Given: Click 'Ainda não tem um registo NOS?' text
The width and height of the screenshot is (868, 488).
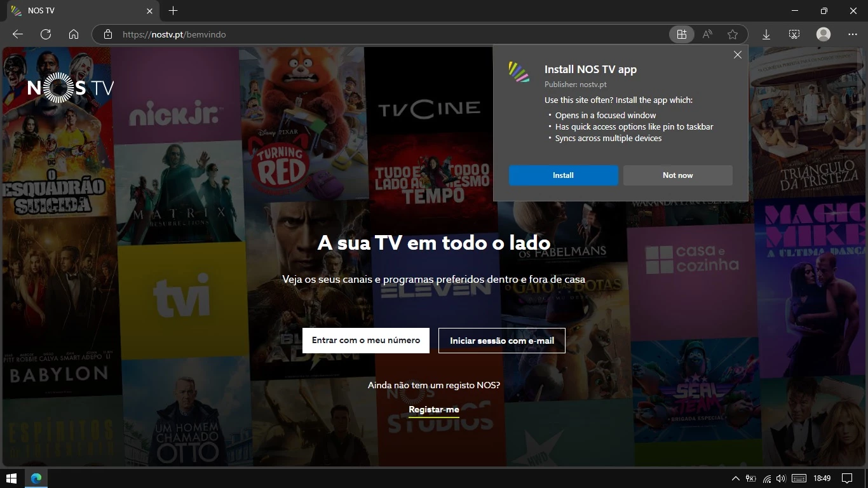Looking at the screenshot, I should tap(434, 385).
